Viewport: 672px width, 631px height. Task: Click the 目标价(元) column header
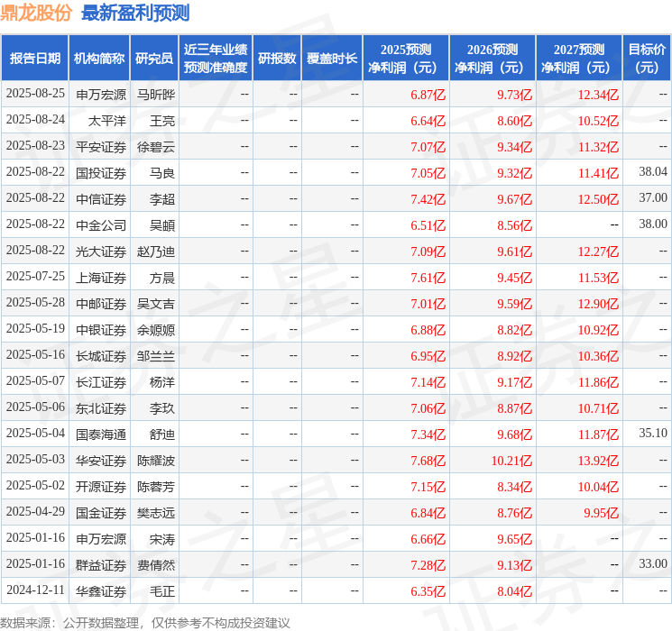pyautogui.click(x=647, y=59)
